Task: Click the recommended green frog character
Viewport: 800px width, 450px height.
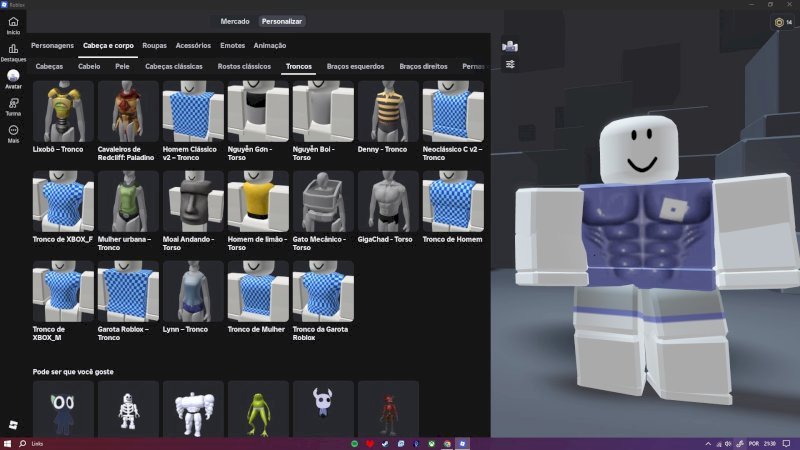Action: click(x=258, y=409)
